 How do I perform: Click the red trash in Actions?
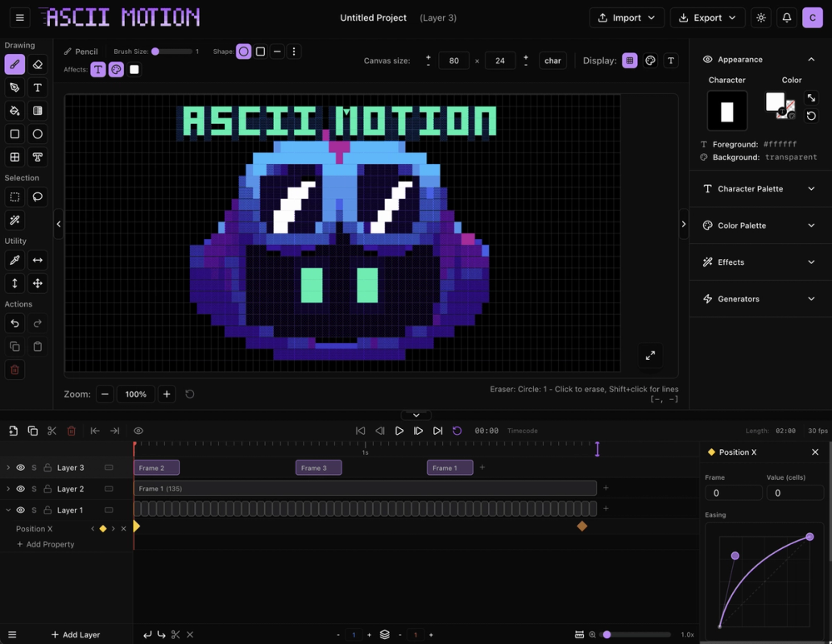[x=14, y=369]
